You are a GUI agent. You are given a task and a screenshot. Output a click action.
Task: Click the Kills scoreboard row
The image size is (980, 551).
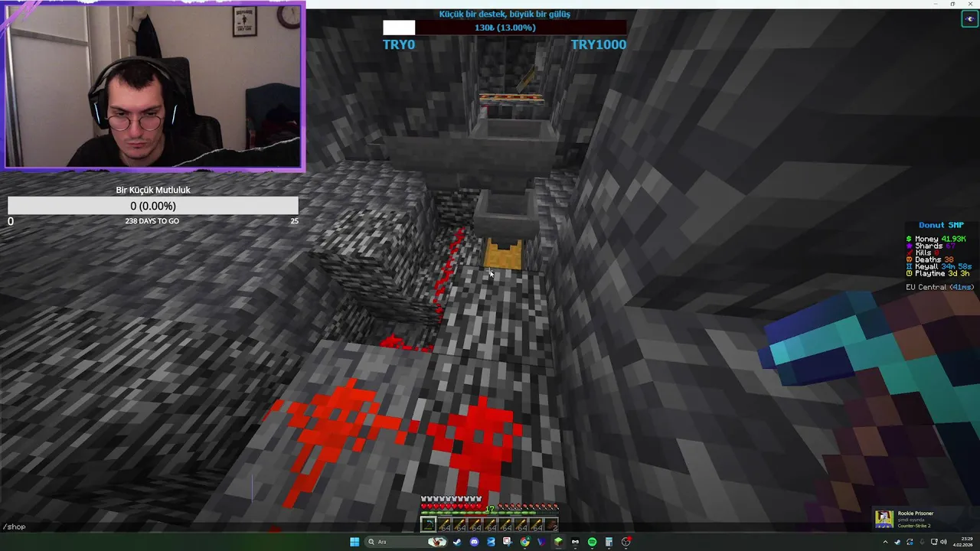pyautogui.click(x=923, y=253)
